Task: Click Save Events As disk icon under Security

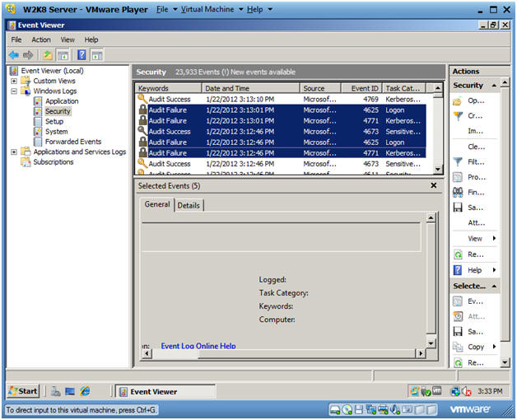Action: tap(458, 208)
